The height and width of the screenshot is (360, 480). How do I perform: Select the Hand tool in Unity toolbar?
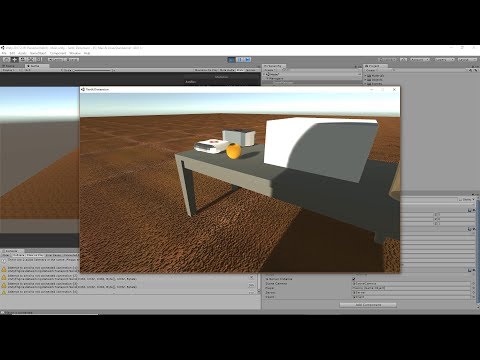pos(6,59)
